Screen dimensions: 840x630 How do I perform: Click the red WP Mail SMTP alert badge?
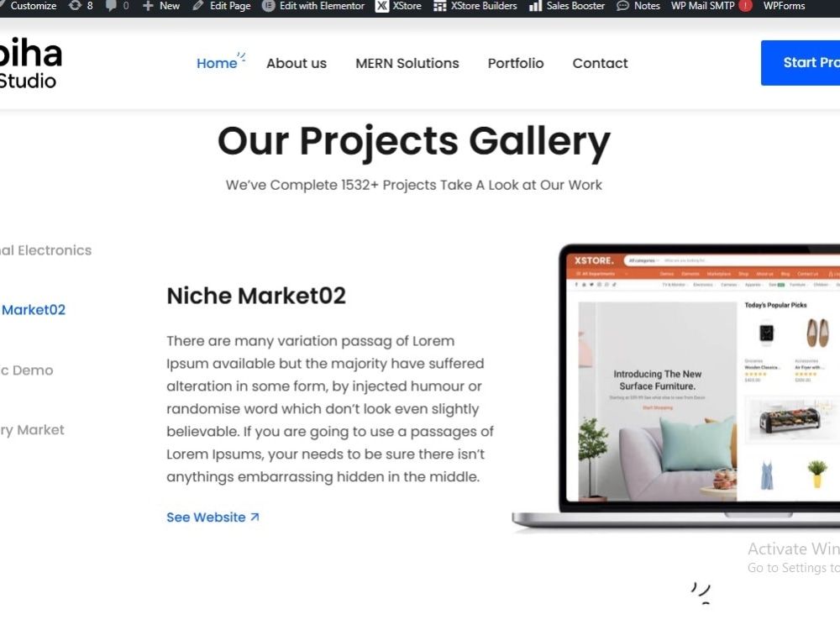click(x=745, y=6)
